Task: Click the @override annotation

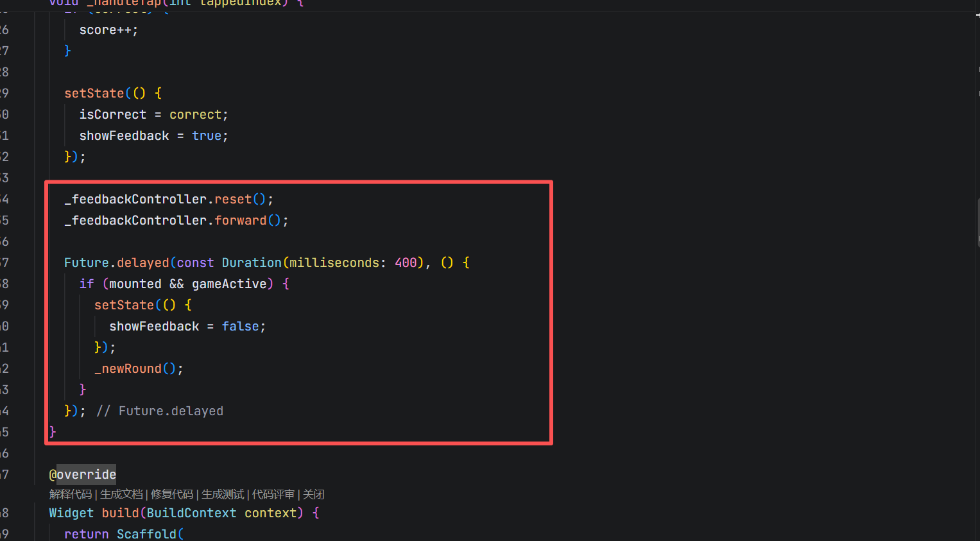Action: tap(83, 475)
